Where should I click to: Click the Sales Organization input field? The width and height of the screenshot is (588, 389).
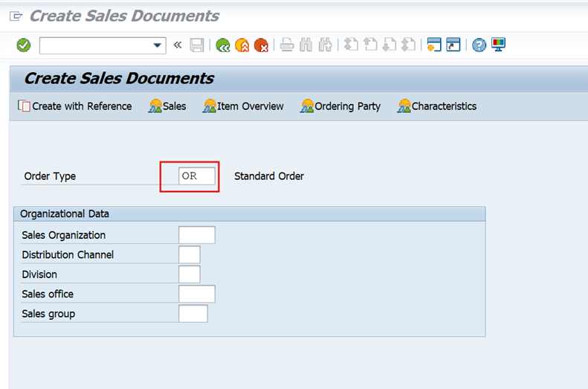[197, 235]
